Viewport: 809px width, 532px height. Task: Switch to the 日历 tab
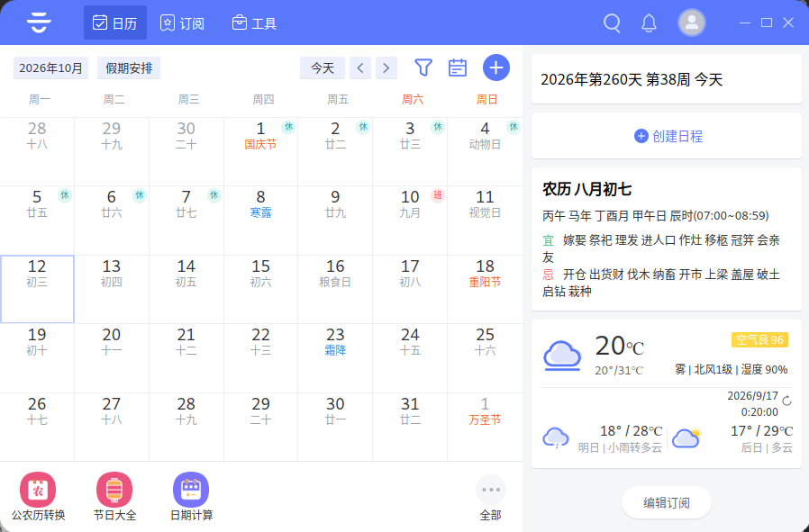115,23
